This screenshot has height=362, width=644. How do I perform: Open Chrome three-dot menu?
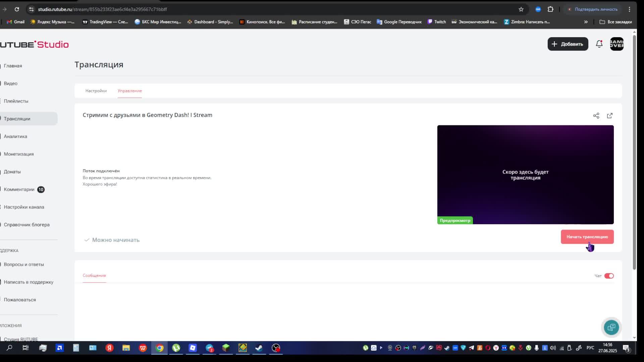pos(630,9)
